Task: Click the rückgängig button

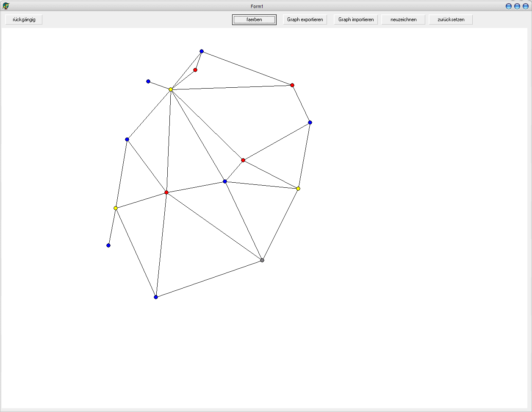Action: tap(24, 19)
